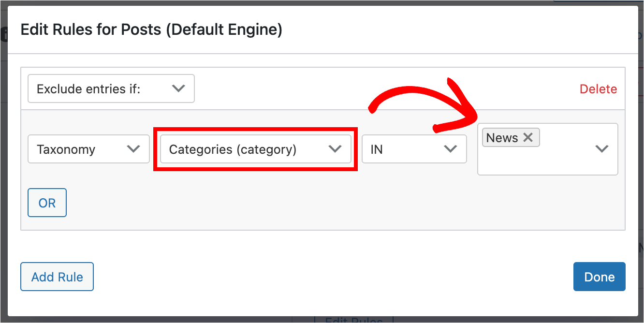The width and height of the screenshot is (644, 323).
Task: Click the OR button
Action: (x=47, y=203)
